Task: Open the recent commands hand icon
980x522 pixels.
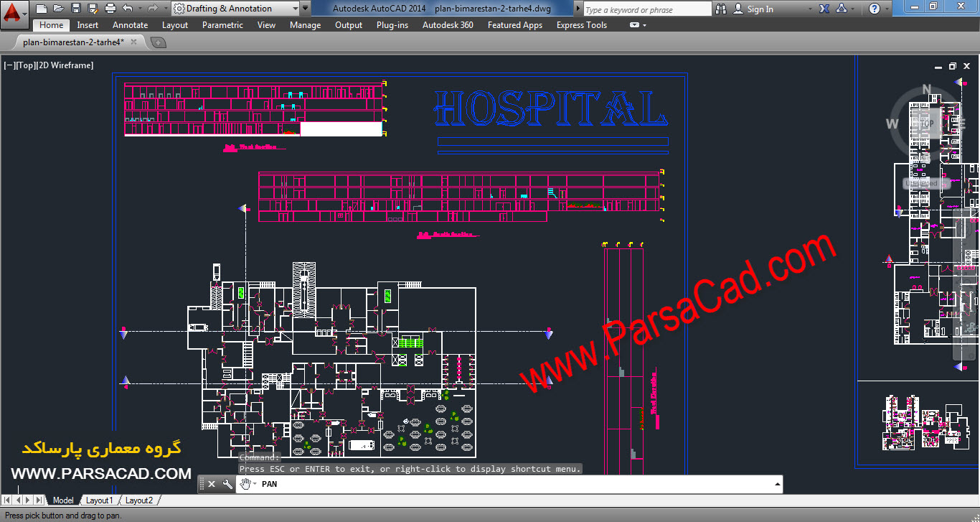Action: point(246,484)
